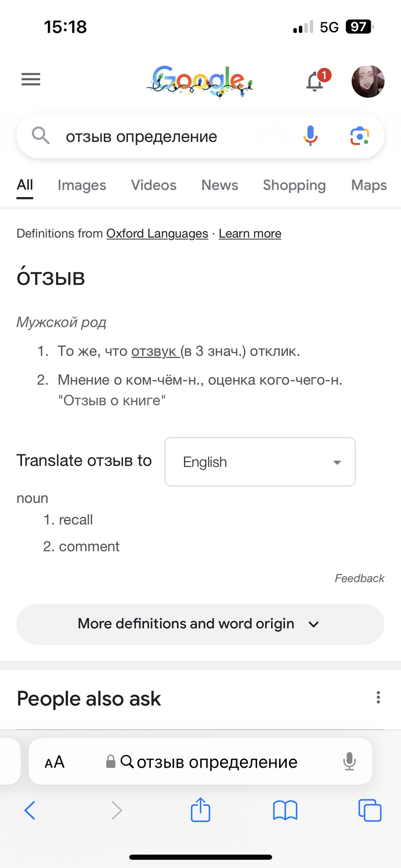Open the English translation language dropdown
Screen dimensions: 401x868
260,462
